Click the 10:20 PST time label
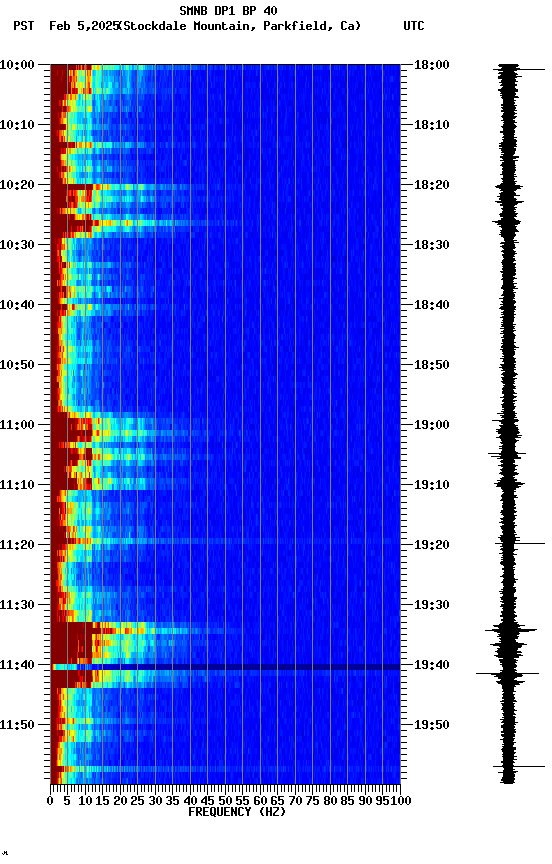This screenshot has height=864, width=552. tap(17, 185)
